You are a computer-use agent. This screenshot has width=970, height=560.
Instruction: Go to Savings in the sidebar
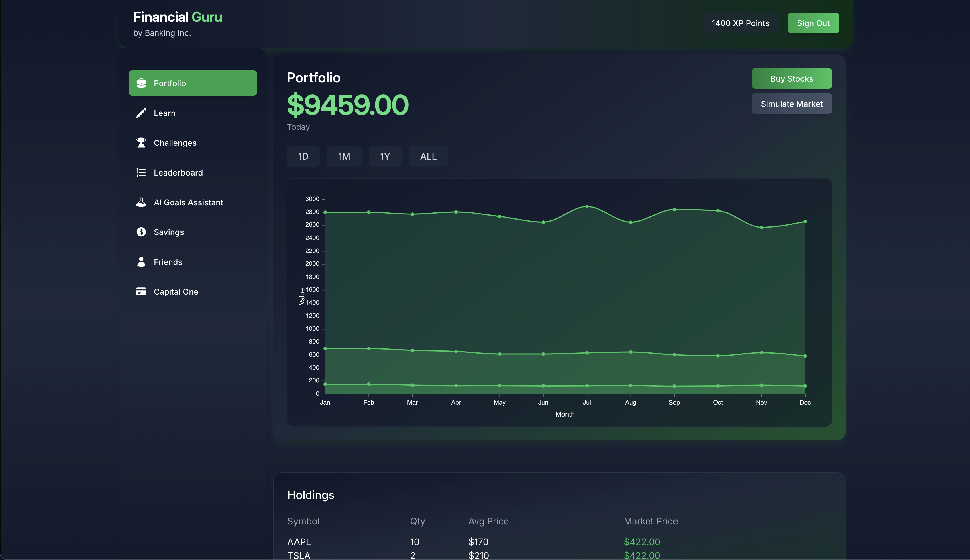point(169,232)
